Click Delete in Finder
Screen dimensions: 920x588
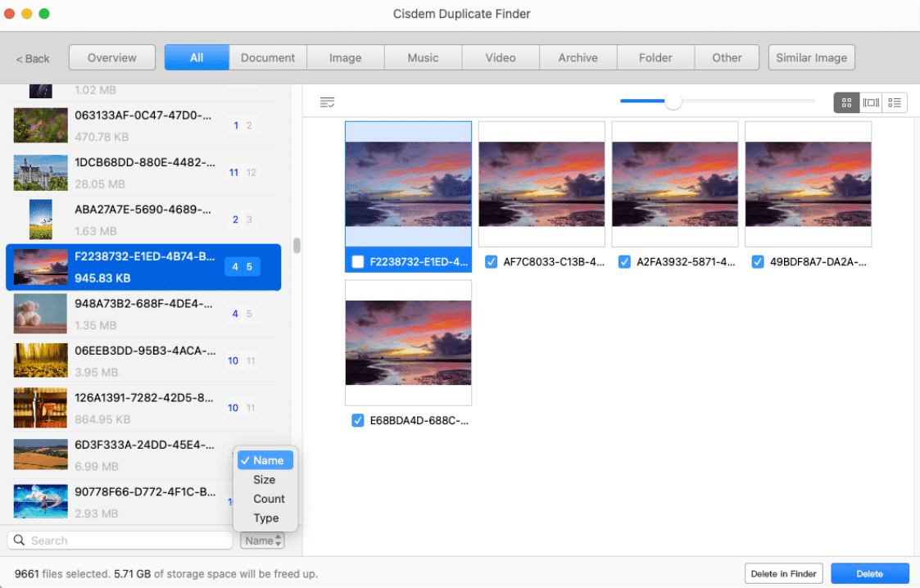point(783,573)
